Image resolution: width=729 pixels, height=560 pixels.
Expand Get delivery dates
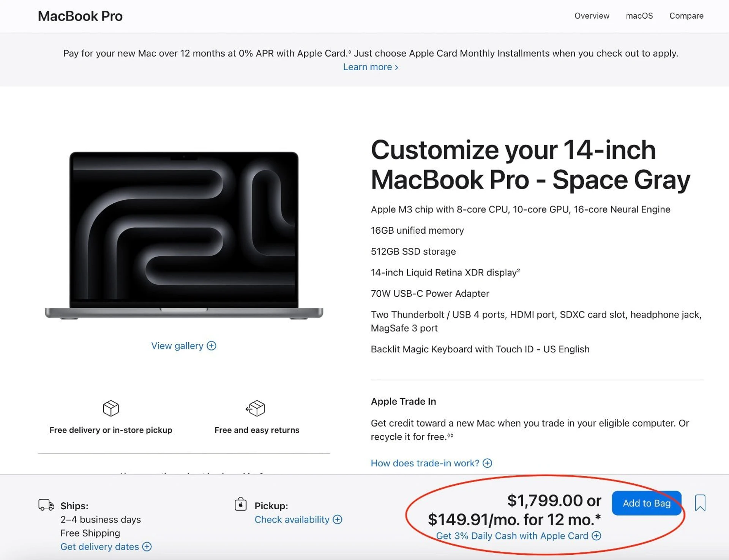[x=106, y=547]
